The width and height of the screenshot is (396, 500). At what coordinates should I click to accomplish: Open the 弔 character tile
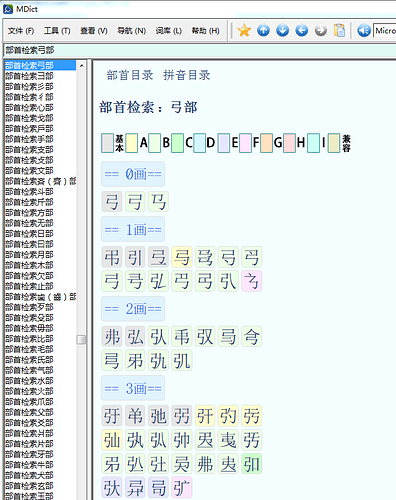coord(112,257)
